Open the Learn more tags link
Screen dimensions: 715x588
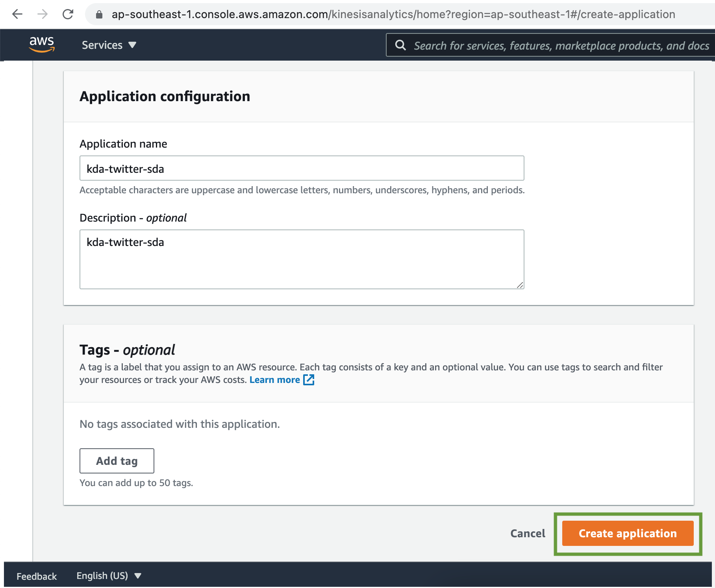coord(275,380)
